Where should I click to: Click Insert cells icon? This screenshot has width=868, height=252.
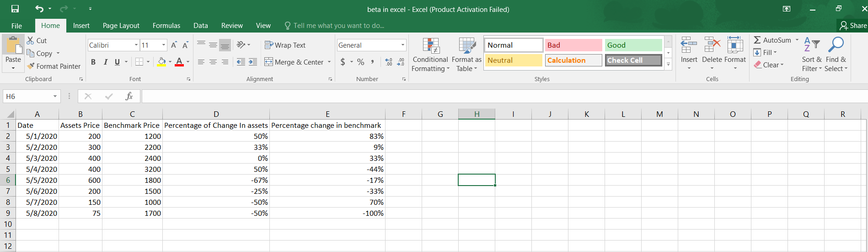pyautogui.click(x=689, y=45)
